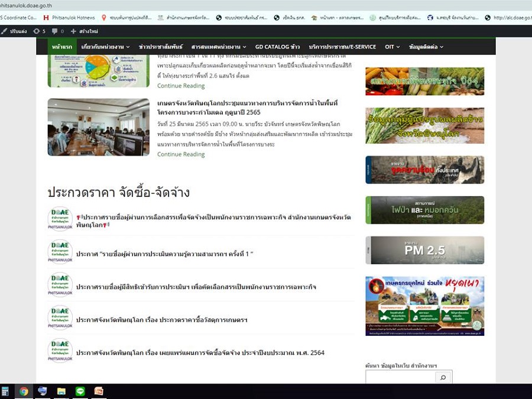This screenshot has height=399, width=532.
Task: Open the economic crops ปี 64 banner
Action: pyautogui.click(x=425, y=82)
